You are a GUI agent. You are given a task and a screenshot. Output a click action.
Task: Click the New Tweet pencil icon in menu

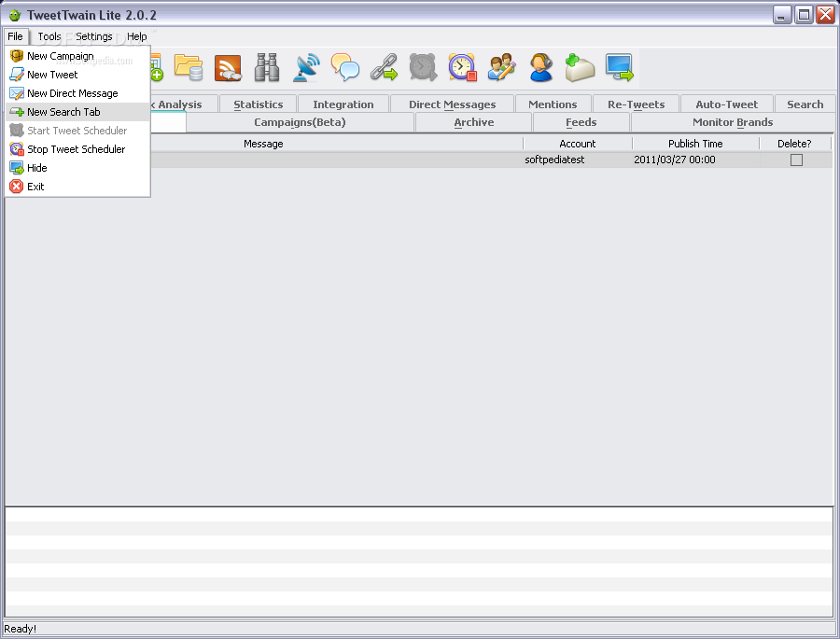pos(17,75)
